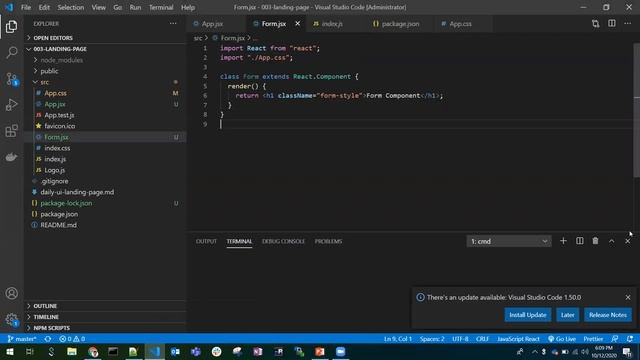Switch to the Problems panel tab
The height and width of the screenshot is (360, 640).
coord(328,241)
